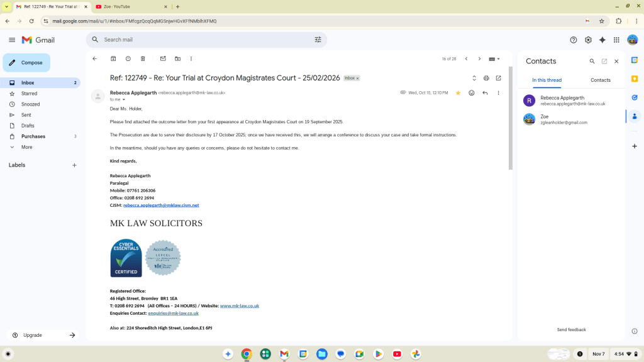Click the snooze clock icon

(x=128, y=58)
